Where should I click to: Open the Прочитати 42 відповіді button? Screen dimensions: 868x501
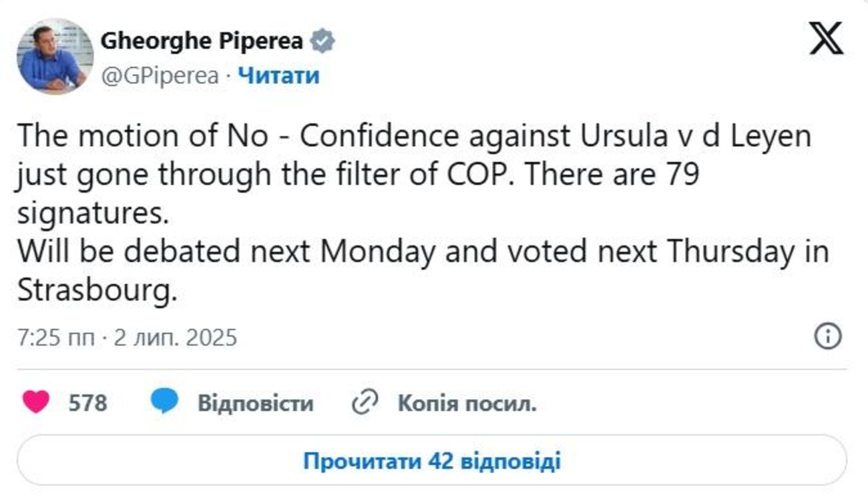click(432, 461)
